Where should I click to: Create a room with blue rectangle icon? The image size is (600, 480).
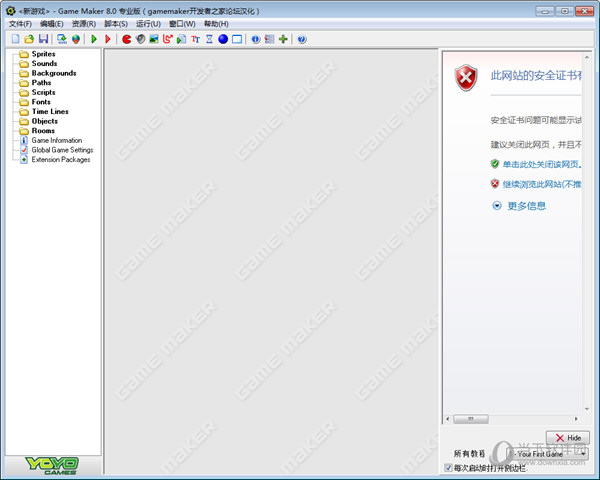[x=237, y=39]
